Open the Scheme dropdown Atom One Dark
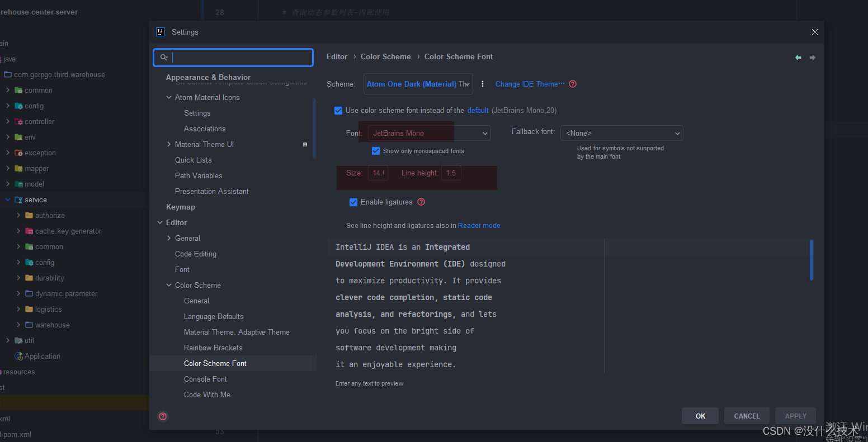 [x=418, y=84]
